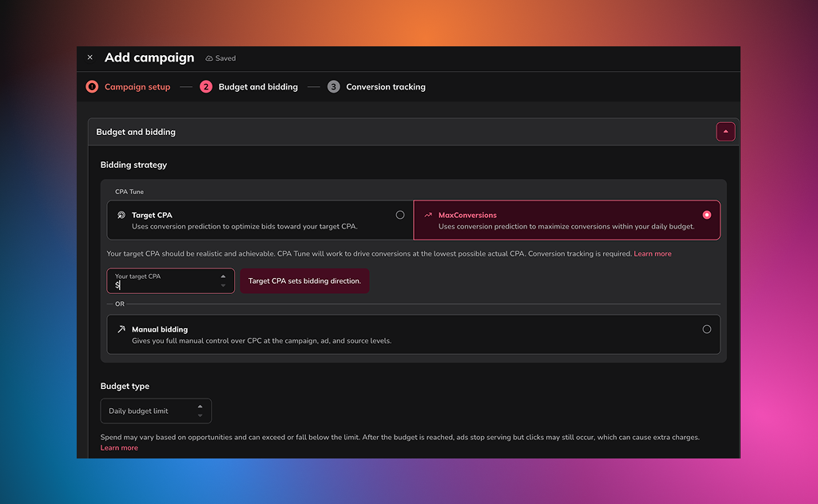
Task: Increase target CPA with up arrow
Action: click(224, 276)
